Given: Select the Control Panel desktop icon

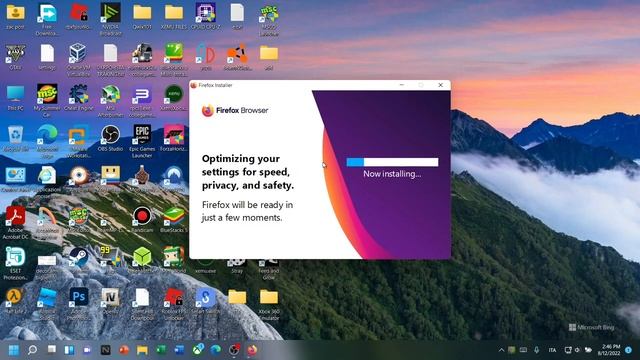Looking at the screenshot, I should pyautogui.click(x=15, y=179).
